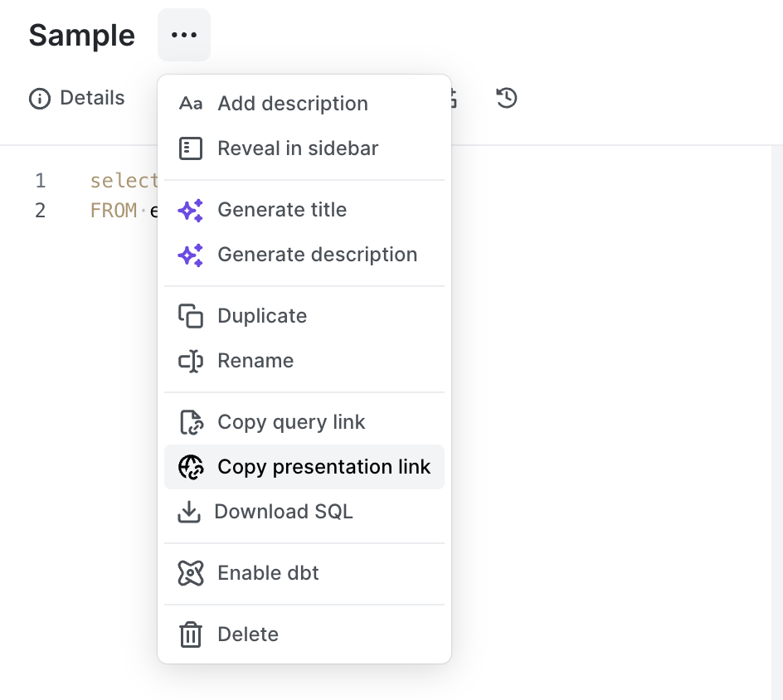This screenshot has height=700, width=783.
Task: Click the download arrow icon for Download SQL
Action: point(189,512)
